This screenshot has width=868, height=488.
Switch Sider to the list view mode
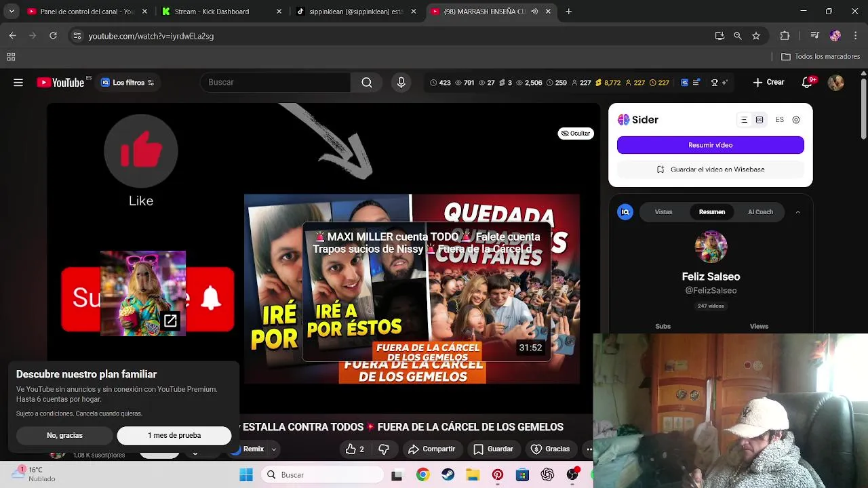[x=744, y=120]
